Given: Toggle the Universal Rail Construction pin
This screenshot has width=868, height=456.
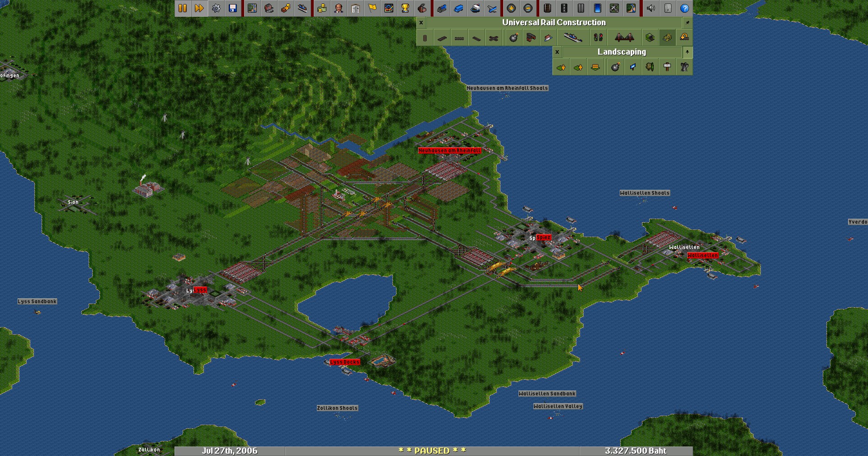Looking at the screenshot, I should click(x=687, y=23).
